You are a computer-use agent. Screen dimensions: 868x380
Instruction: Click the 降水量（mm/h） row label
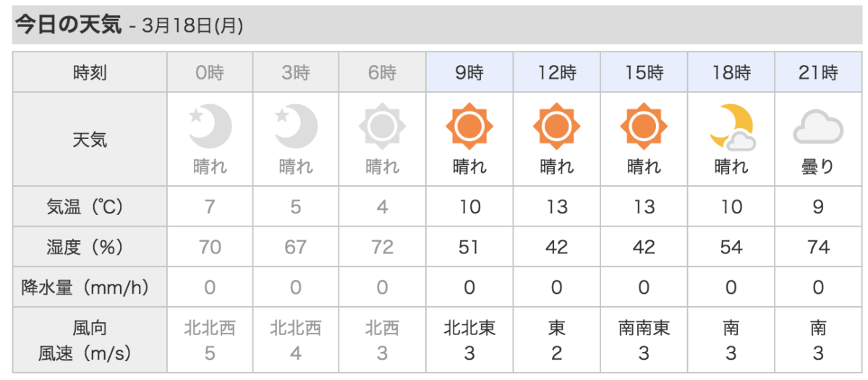(90, 287)
